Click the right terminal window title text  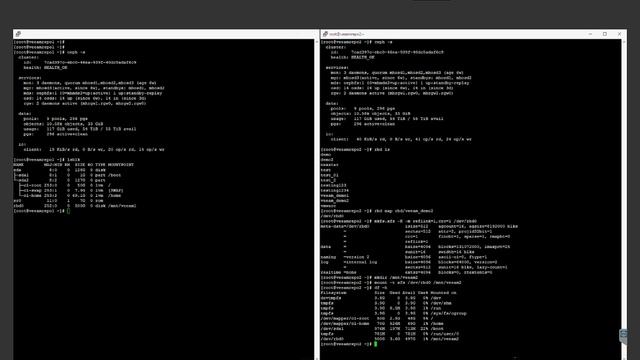point(347,34)
